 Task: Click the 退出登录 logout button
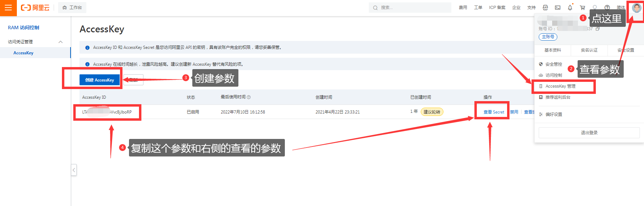click(x=589, y=133)
